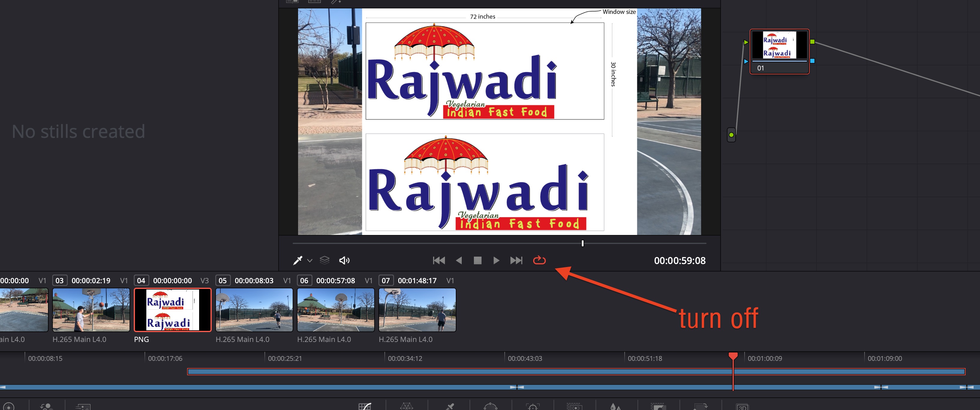Click the 00:00:34:12 mark on the ruler
This screenshot has height=410, width=980.
tap(405, 359)
